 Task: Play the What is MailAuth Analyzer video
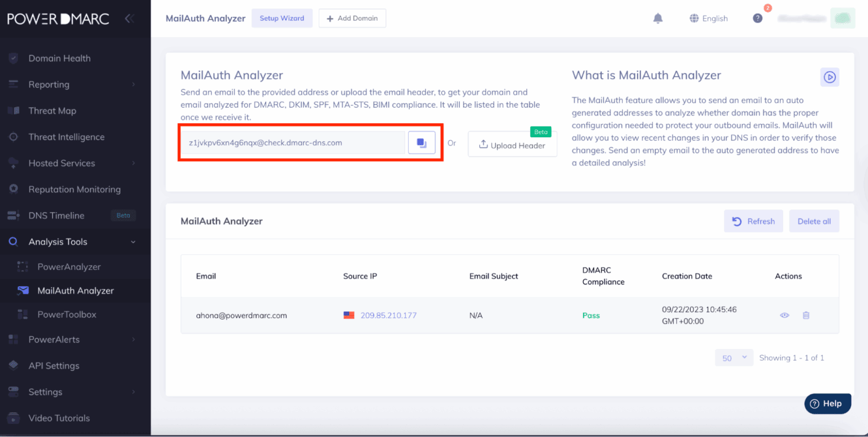[829, 77]
